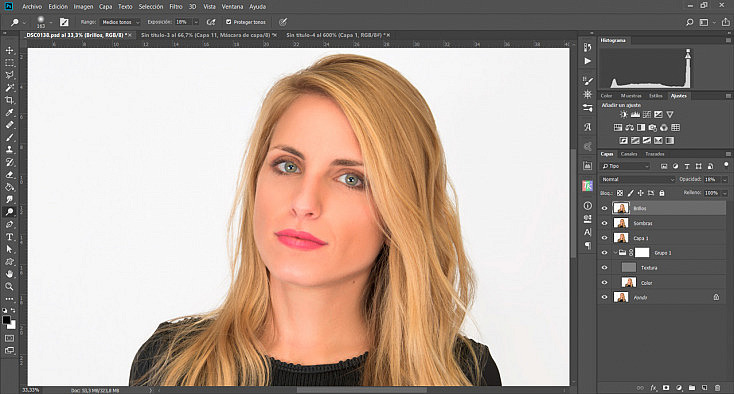Toggle the layer filter on/off switch
The width and height of the screenshot is (734, 394).
(726, 165)
